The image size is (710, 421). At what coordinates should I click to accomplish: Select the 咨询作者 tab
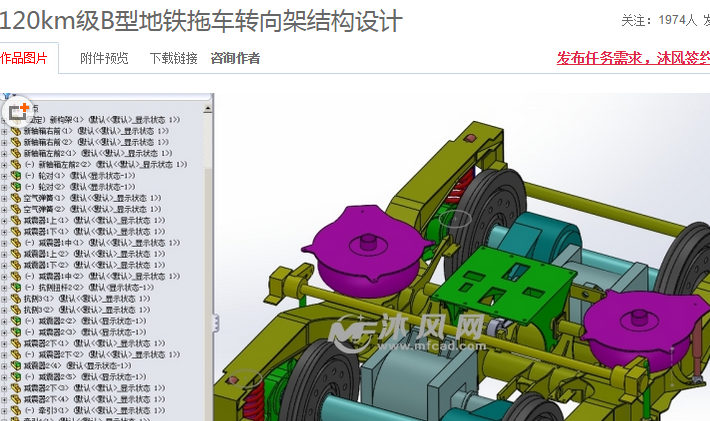click(235, 58)
